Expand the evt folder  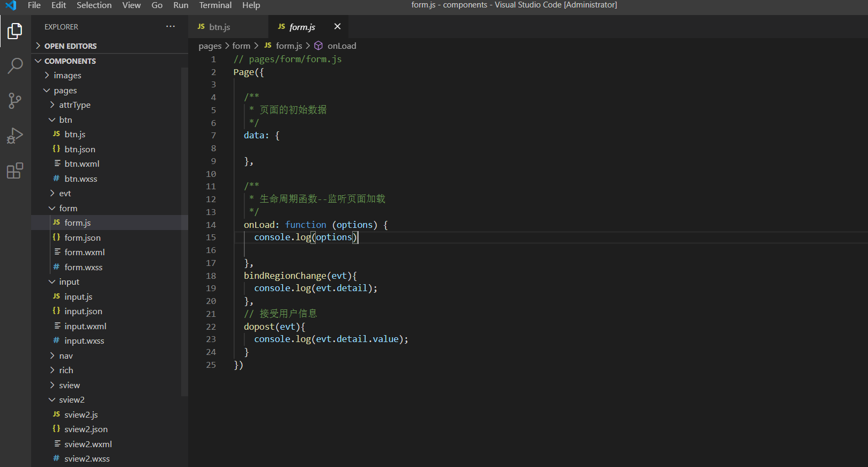[107, 193]
